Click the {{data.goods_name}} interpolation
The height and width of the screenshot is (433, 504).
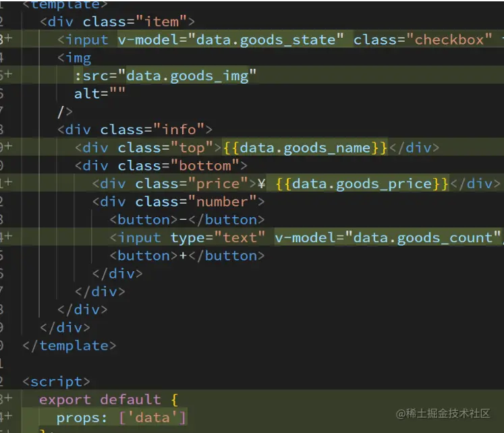305,148
